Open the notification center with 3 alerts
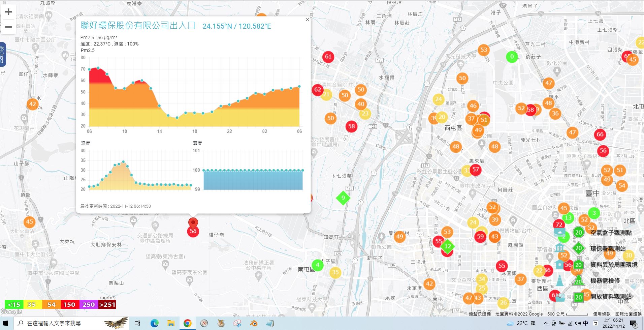 tap(633, 324)
